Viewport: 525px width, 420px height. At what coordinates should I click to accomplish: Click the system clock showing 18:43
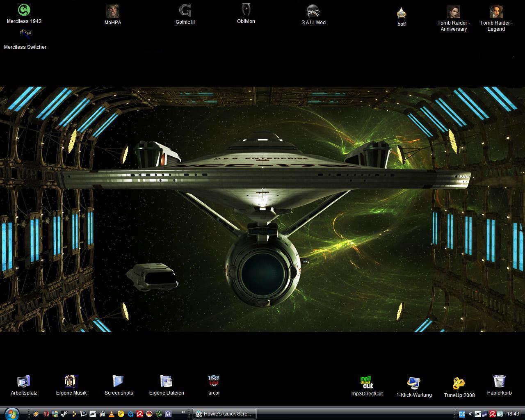[513, 414]
